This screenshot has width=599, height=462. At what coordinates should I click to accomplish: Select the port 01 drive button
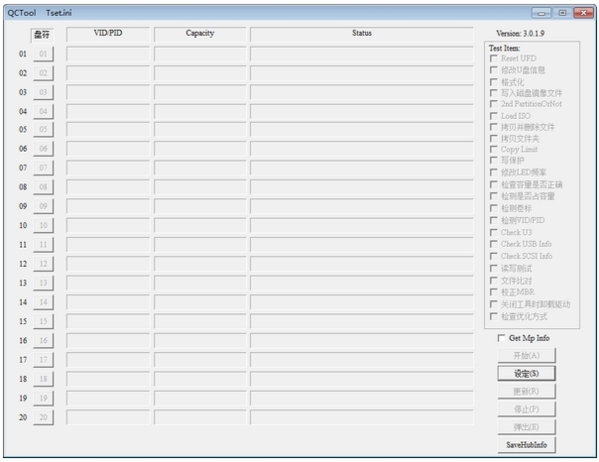point(43,54)
